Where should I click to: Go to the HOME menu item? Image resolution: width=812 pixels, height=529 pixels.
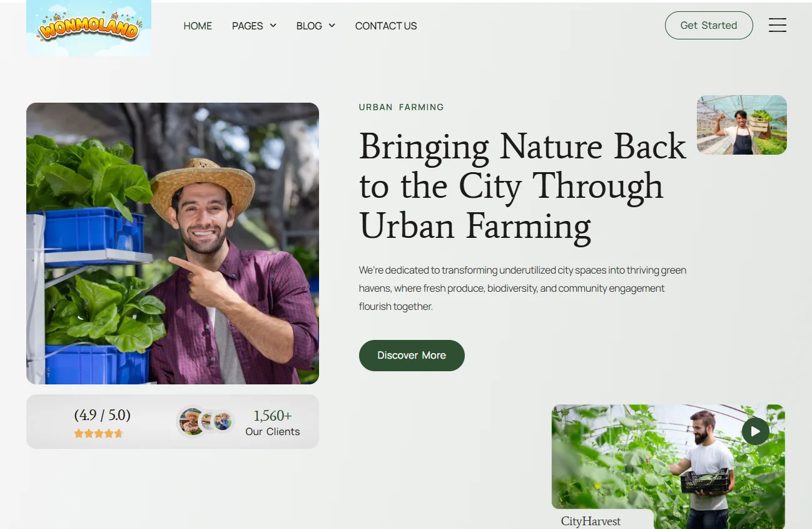[198, 26]
